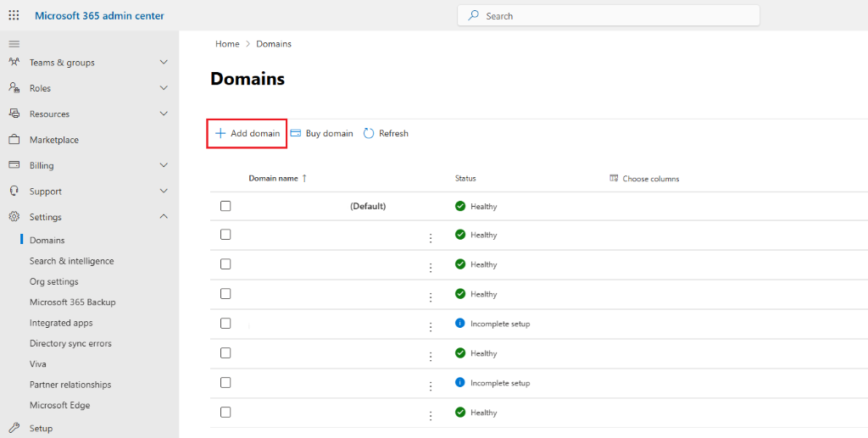Open Org settings

[x=54, y=281]
